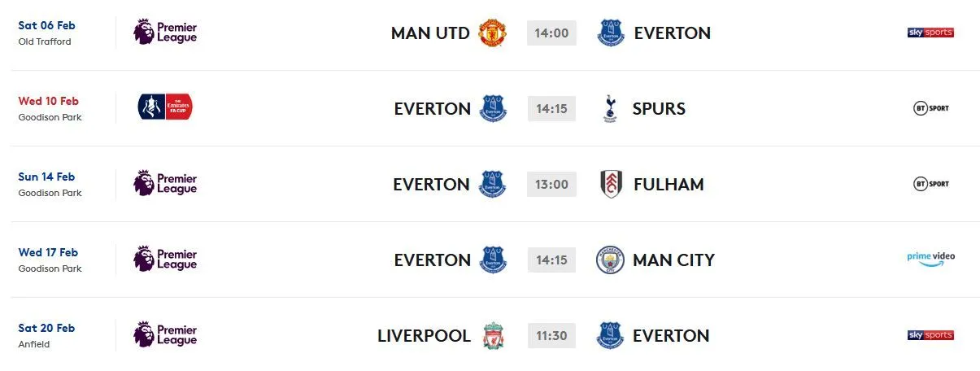Click the Sat 20 Feb date

pyautogui.click(x=46, y=328)
